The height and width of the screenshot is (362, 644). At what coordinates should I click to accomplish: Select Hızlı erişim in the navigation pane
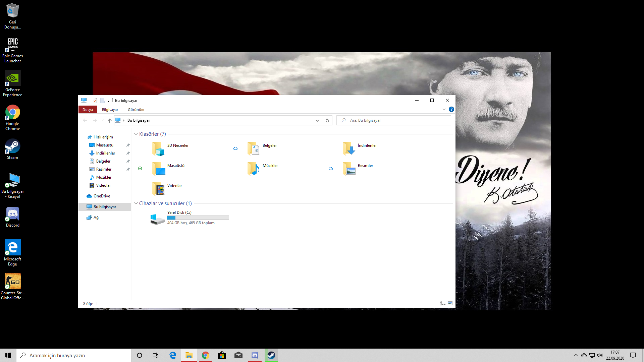point(100,137)
